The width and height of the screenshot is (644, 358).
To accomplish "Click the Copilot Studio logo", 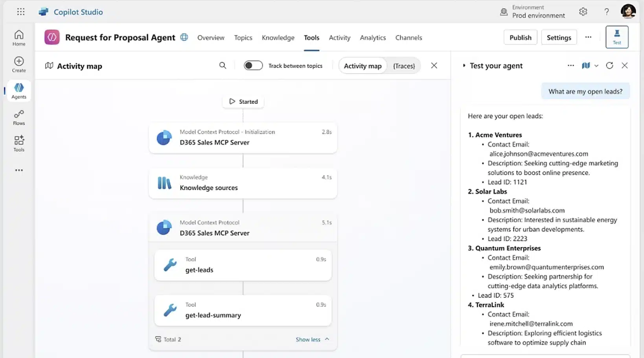I will pyautogui.click(x=44, y=12).
